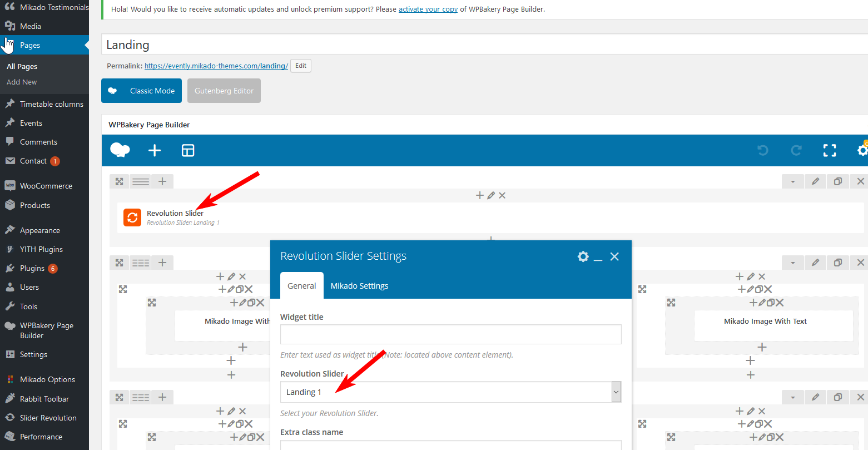Add a new element with the toolbar plus
Screen dimensions: 868x450
click(155, 150)
